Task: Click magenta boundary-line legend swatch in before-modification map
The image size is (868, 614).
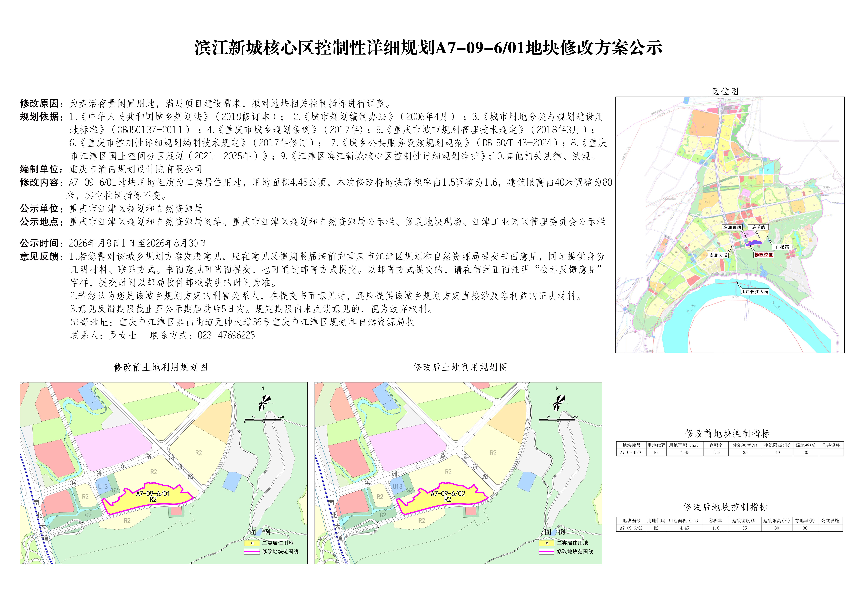Action: [x=252, y=552]
